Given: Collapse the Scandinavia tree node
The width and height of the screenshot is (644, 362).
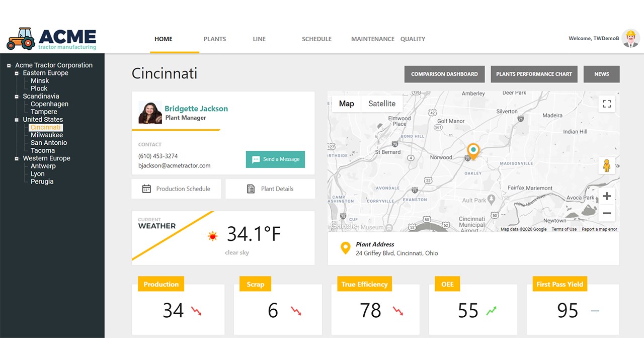Looking at the screenshot, I should coord(17,97).
